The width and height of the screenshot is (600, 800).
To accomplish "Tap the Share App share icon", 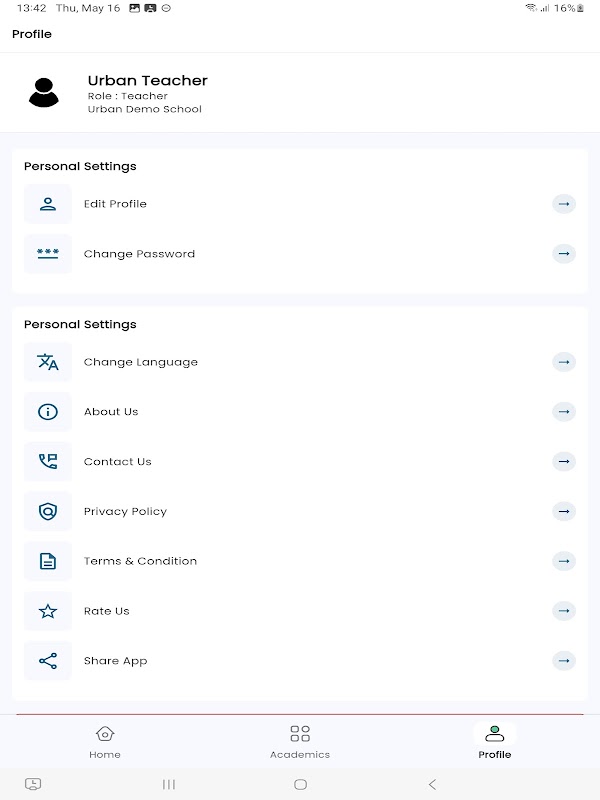I will pyautogui.click(x=48, y=661).
